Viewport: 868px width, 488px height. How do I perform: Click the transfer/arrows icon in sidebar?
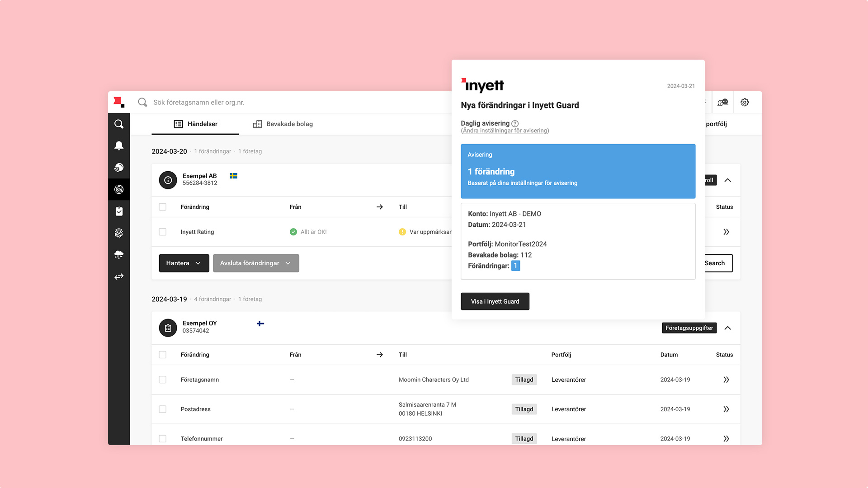click(x=119, y=277)
